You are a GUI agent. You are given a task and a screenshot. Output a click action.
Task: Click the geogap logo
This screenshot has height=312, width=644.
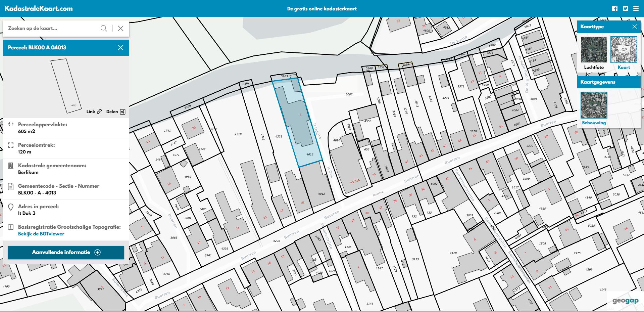625,301
